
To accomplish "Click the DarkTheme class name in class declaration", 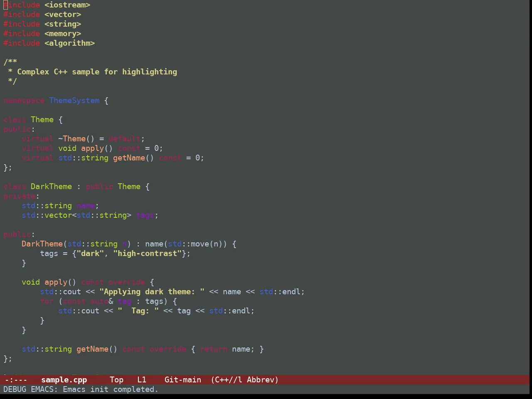I will [51, 187].
